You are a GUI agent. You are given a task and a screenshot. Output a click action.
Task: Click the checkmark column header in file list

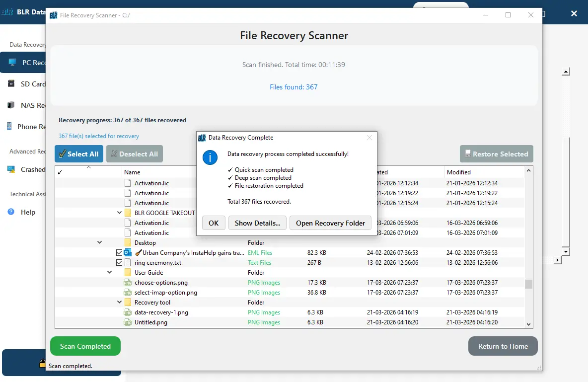pos(60,172)
